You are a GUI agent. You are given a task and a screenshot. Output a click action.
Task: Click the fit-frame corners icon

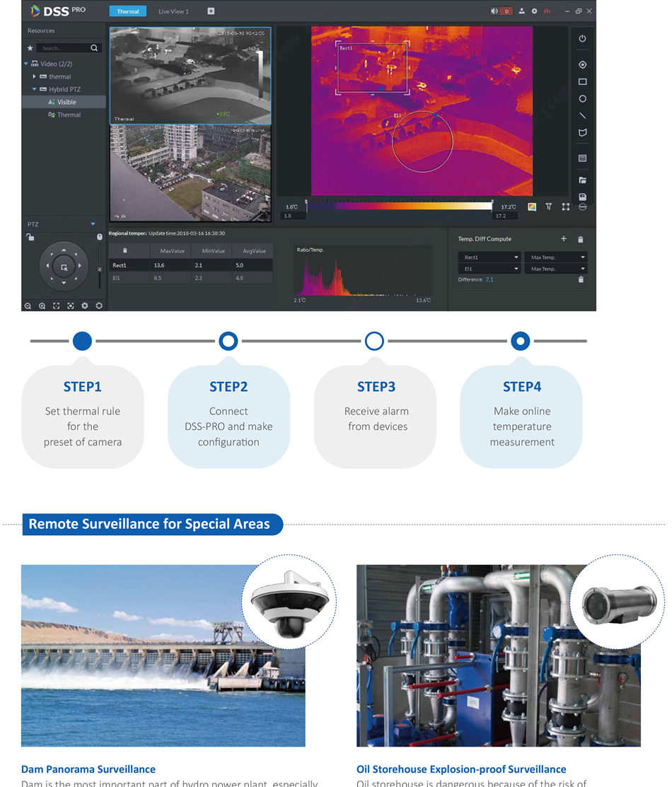[x=565, y=206]
